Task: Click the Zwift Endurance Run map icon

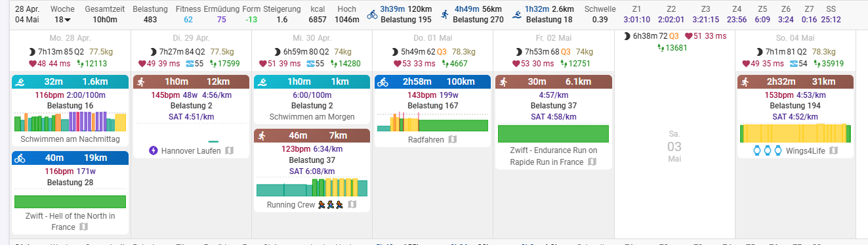Action: [592, 162]
